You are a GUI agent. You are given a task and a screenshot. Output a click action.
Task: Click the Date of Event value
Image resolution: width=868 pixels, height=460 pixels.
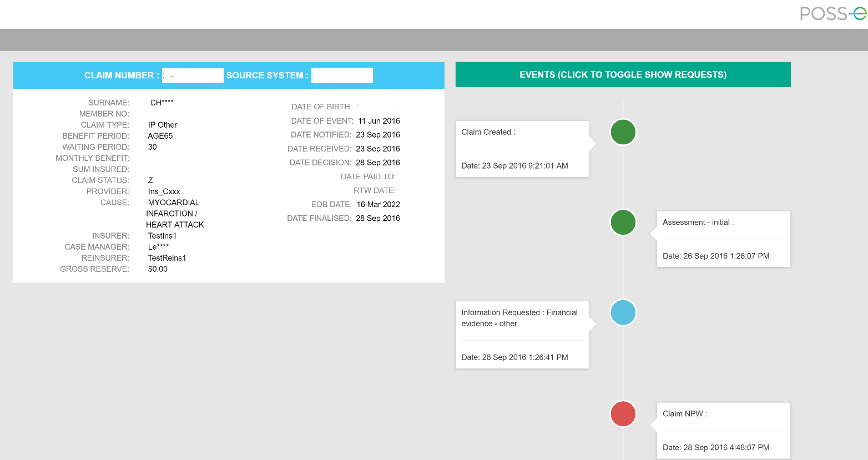pos(379,121)
